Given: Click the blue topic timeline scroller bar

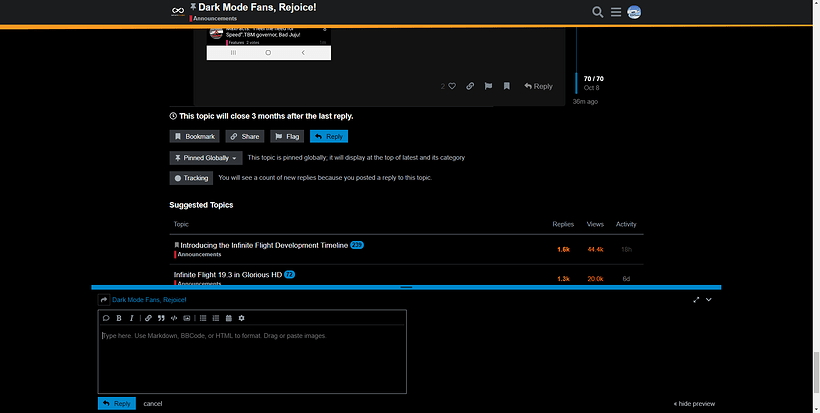Looking at the screenshot, I should point(576,83).
